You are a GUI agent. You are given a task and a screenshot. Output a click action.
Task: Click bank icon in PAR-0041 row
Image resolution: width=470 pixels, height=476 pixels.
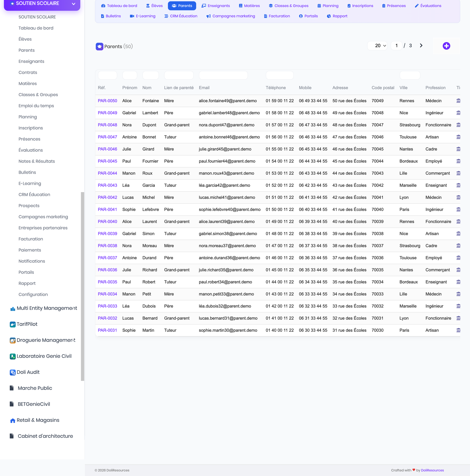pyautogui.click(x=458, y=209)
